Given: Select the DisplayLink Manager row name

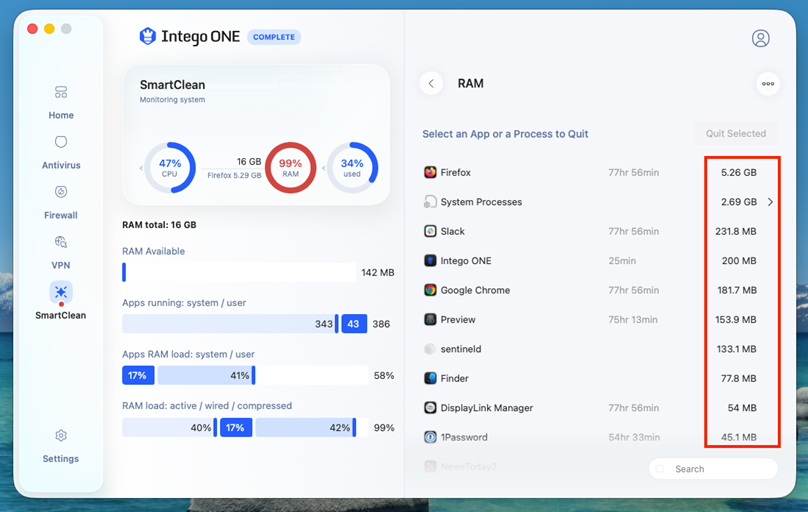Looking at the screenshot, I should click(x=486, y=408).
